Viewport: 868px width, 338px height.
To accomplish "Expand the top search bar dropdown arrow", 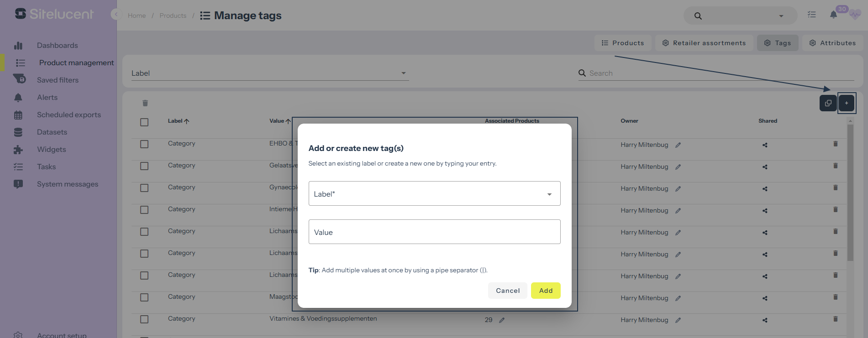I will pyautogui.click(x=781, y=16).
